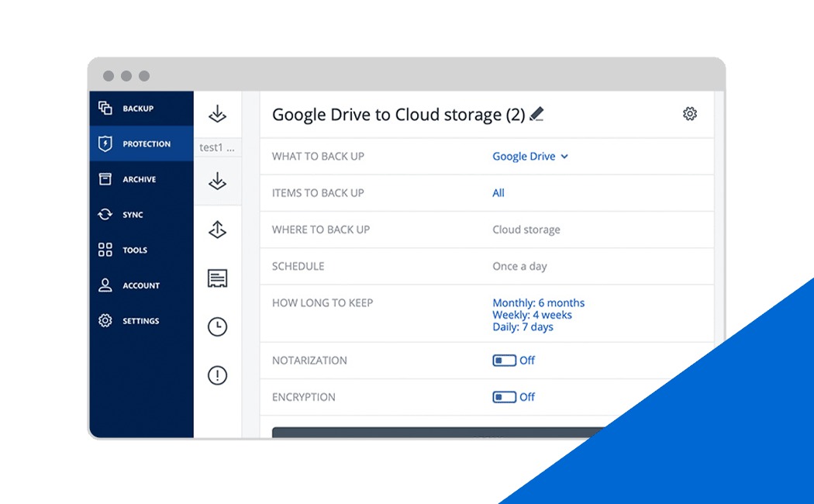The height and width of the screenshot is (504, 814).
Task: Open the Backup section in sidebar
Action: click(141, 109)
